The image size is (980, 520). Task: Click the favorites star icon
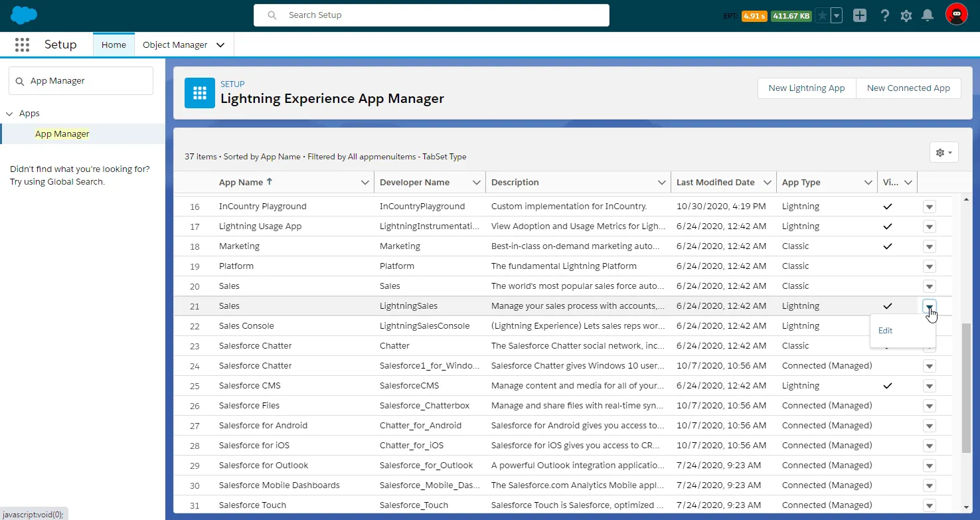coord(823,15)
